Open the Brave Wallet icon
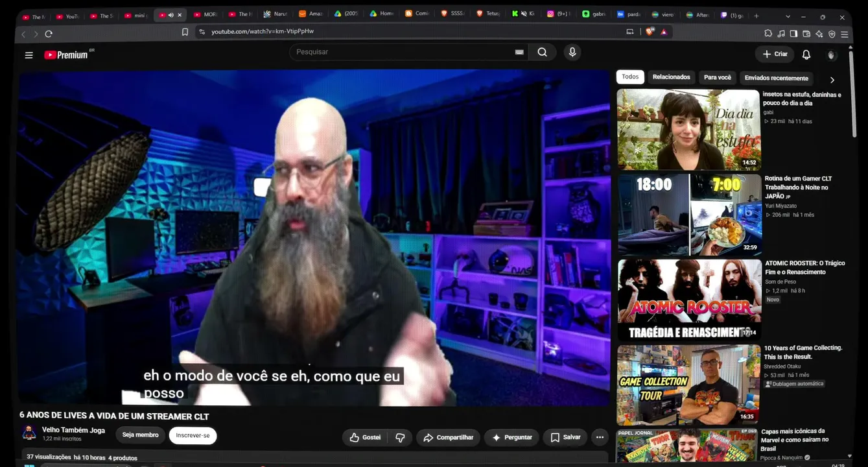The width and height of the screenshot is (868, 467). click(806, 34)
